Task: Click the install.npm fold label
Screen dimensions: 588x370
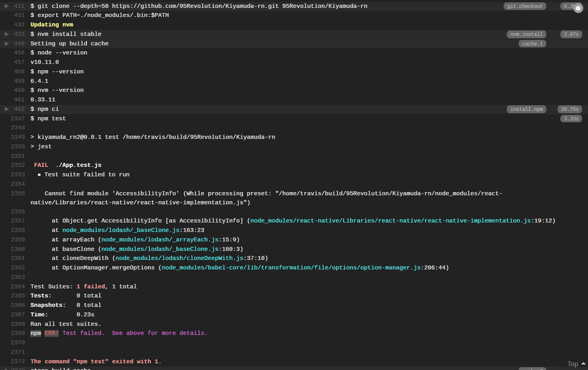Action: click(x=526, y=109)
